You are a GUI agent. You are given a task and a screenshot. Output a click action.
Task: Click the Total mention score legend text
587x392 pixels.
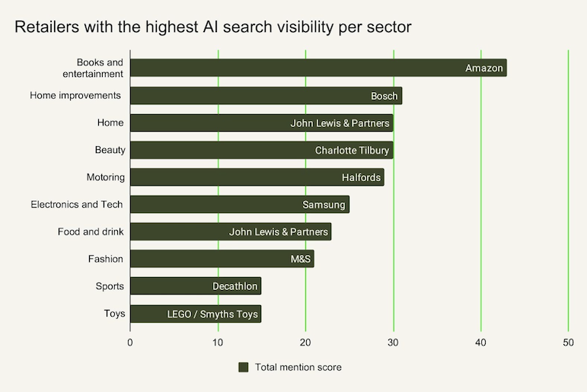point(298,367)
